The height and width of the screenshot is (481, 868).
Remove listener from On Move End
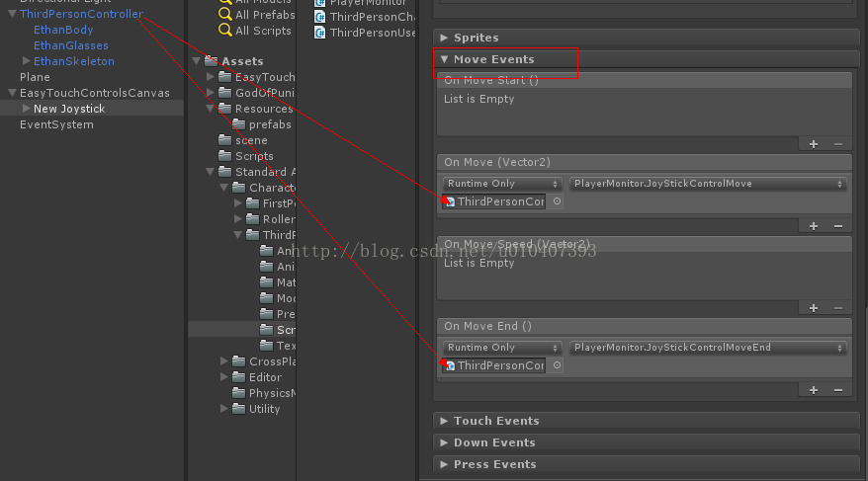pyautogui.click(x=838, y=390)
